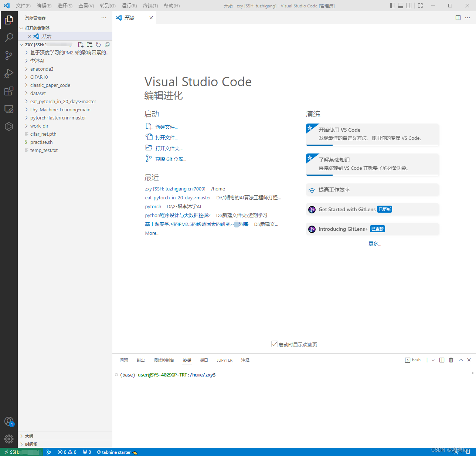
Task: Split the editor to the right
Action: click(458, 18)
